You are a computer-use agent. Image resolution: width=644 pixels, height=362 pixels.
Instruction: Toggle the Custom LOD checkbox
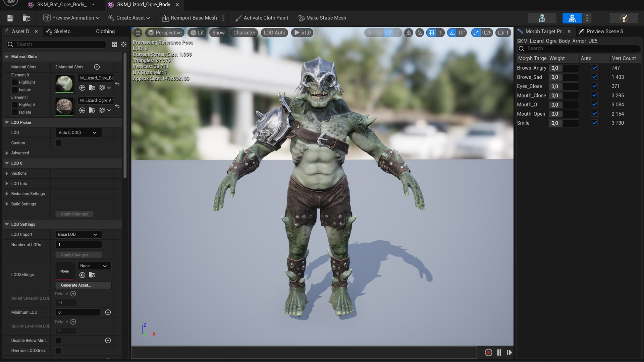click(58, 143)
